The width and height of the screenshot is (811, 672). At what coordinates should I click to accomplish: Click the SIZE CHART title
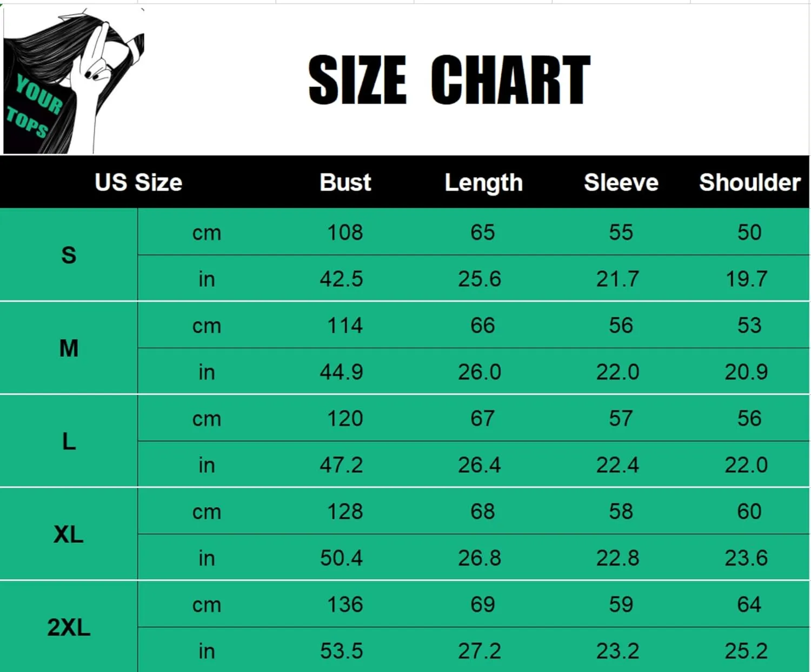pos(449,80)
